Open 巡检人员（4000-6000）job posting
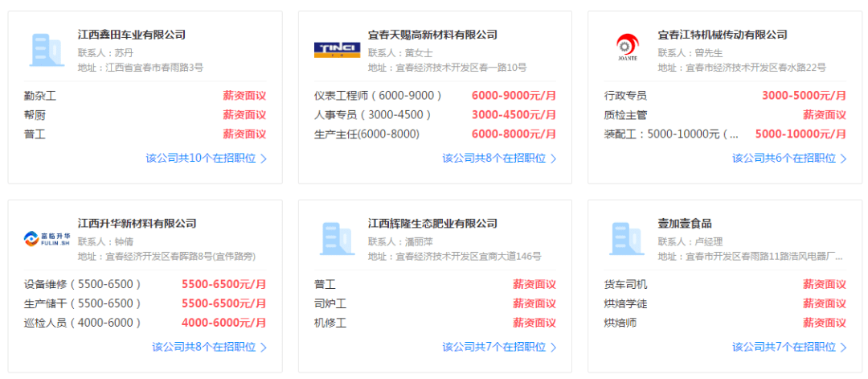The width and height of the screenshot is (868, 379). pyautogui.click(x=83, y=323)
